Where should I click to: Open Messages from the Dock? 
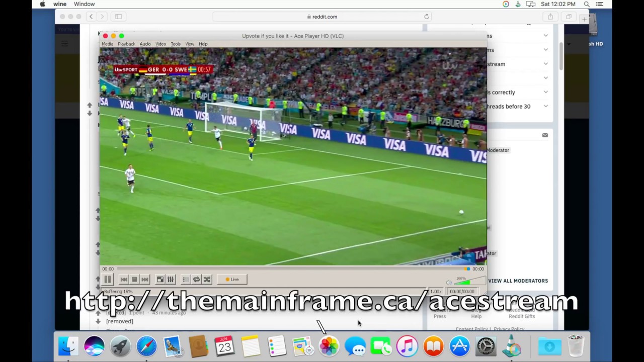pos(355,346)
